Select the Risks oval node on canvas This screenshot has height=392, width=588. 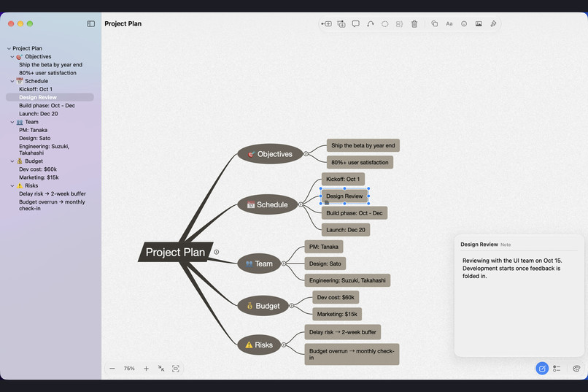coord(259,345)
